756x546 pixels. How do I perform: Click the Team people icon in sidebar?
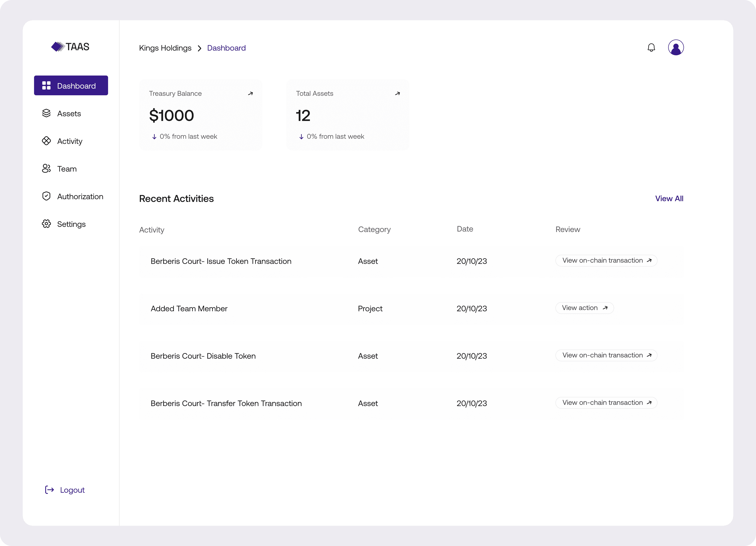coord(46,169)
